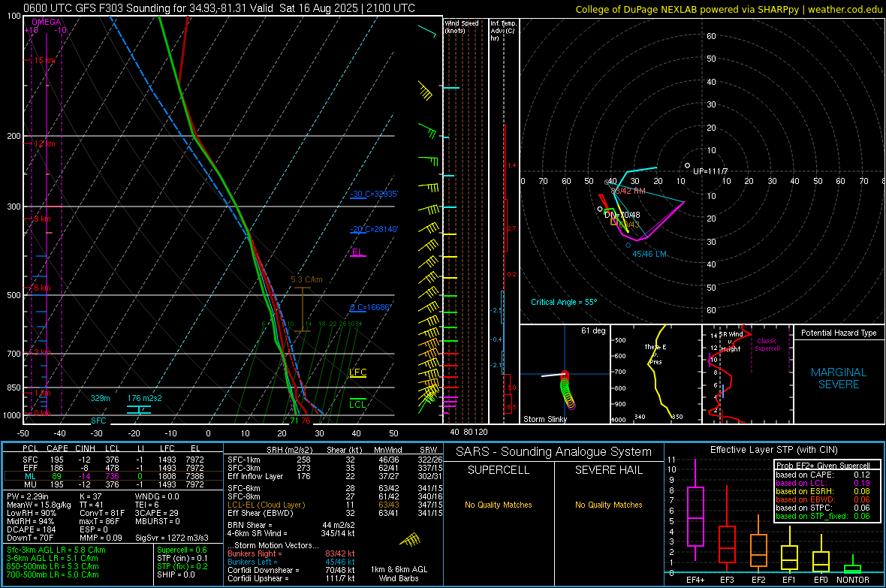
Task: Click the magenta 'EL' marker label
Action: click(357, 252)
